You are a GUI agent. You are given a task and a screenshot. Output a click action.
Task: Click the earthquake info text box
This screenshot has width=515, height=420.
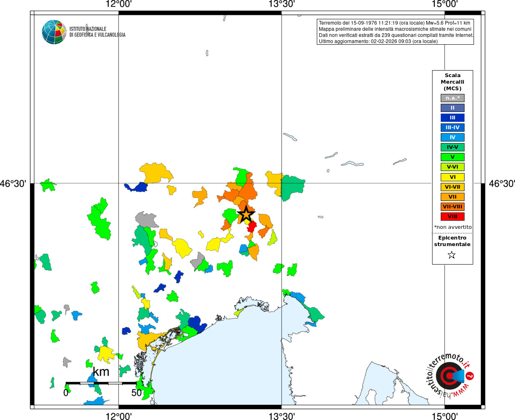click(395, 32)
